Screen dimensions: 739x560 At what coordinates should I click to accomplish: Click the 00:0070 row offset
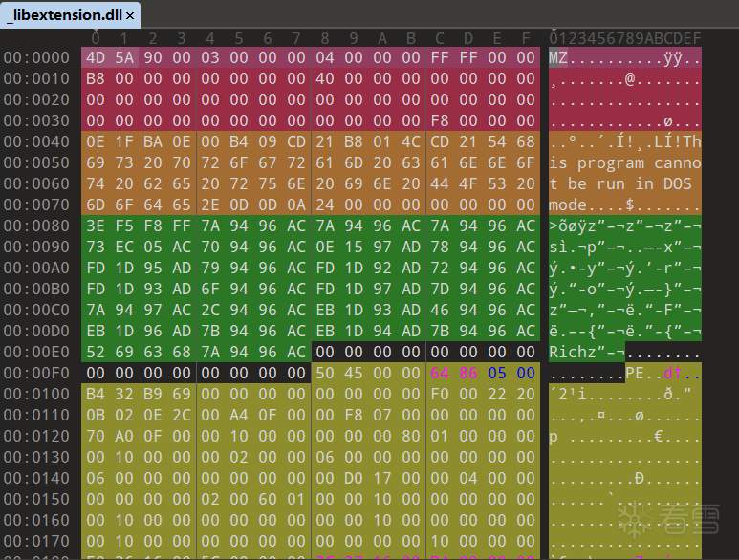tap(36, 205)
